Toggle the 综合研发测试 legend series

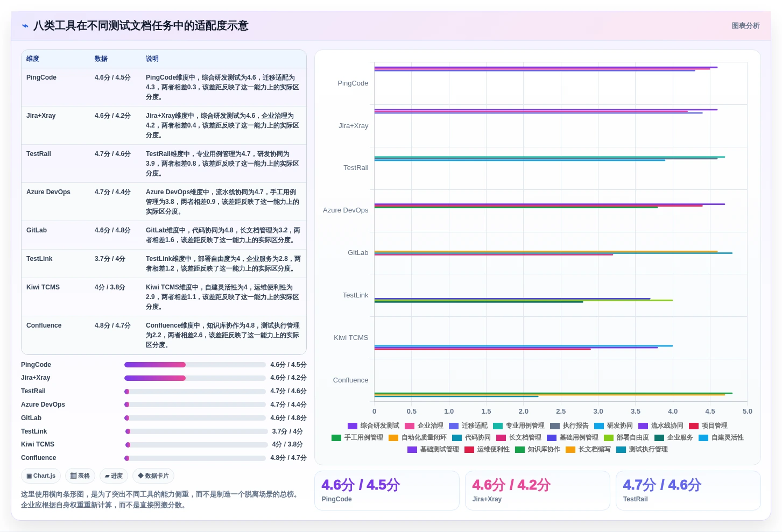coord(374,425)
